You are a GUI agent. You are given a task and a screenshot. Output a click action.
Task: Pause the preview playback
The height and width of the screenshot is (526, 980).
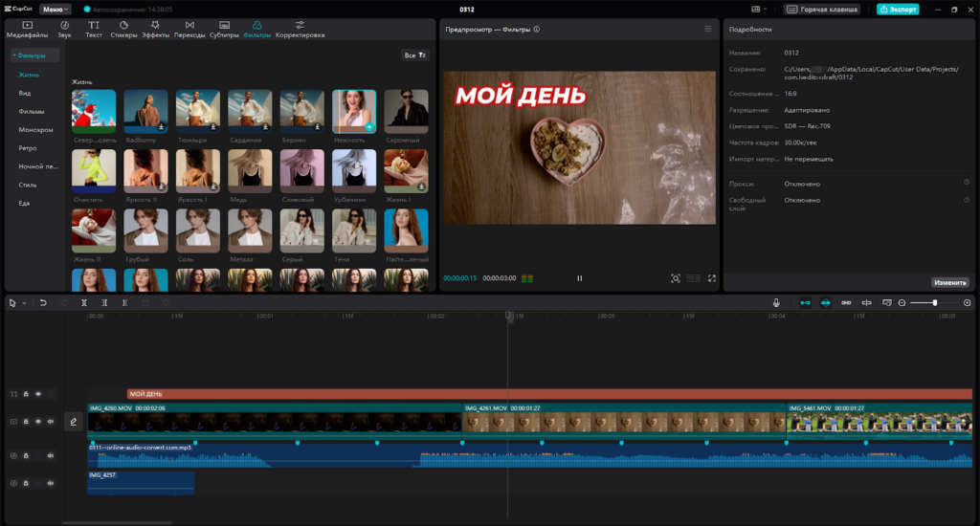point(579,278)
